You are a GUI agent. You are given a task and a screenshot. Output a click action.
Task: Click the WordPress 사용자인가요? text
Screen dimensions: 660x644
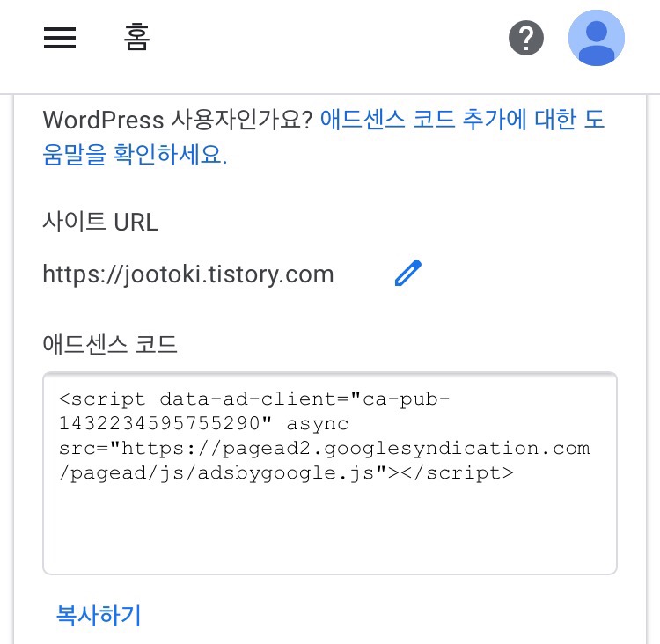click(178, 120)
